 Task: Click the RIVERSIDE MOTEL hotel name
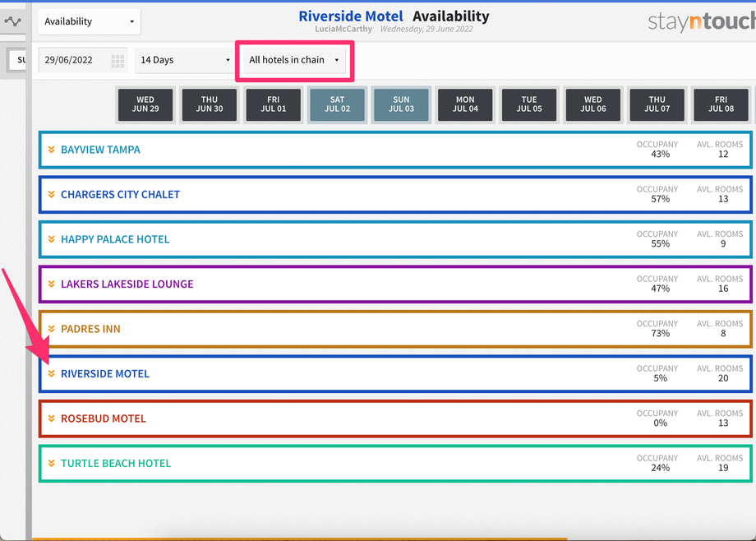pyautogui.click(x=105, y=373)
